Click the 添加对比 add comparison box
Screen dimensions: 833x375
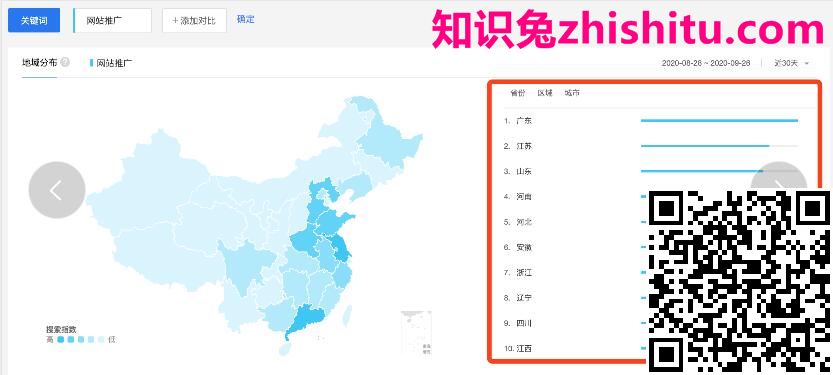tap(194, 21)
